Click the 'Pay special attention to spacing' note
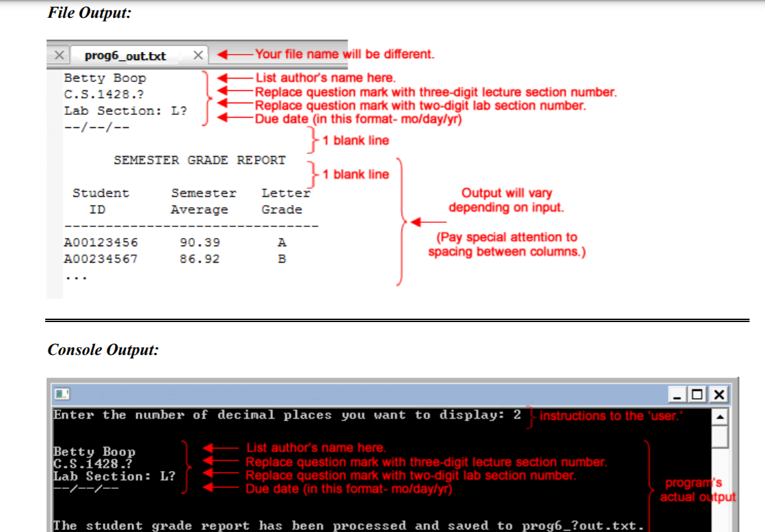This screenshot has height=532, width=765. (x=507, y=245)
